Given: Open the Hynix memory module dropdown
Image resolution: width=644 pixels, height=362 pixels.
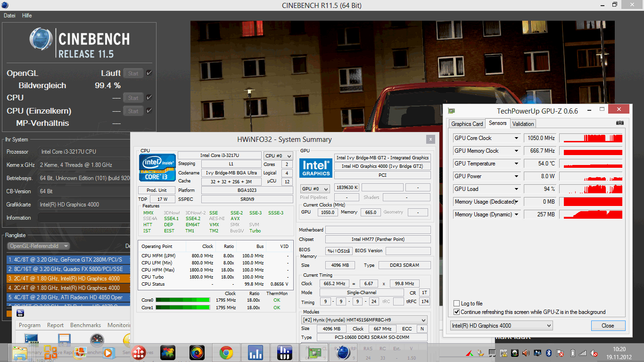Looking at the screenshot, I should 364,320.
